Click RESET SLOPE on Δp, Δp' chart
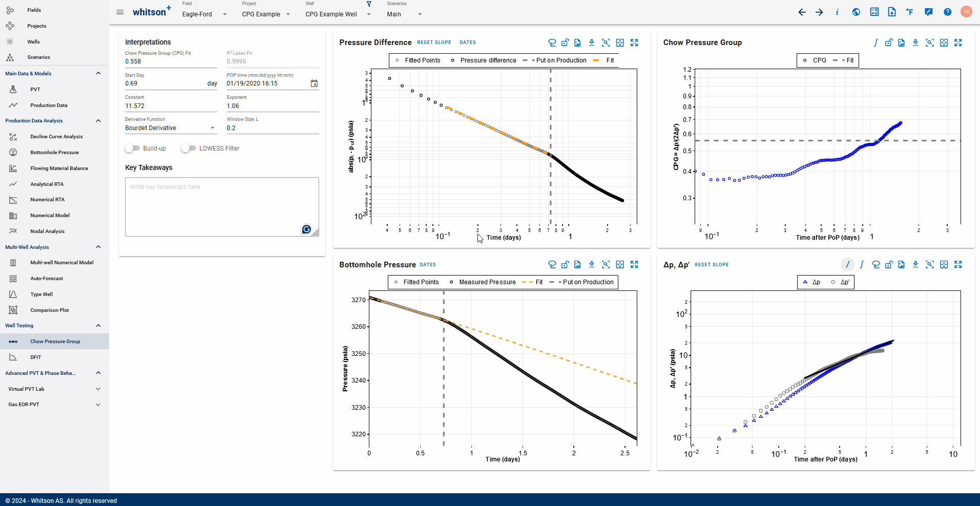This screenshot has height=506, width=980. pyautogui.click(x=712, y=265)
